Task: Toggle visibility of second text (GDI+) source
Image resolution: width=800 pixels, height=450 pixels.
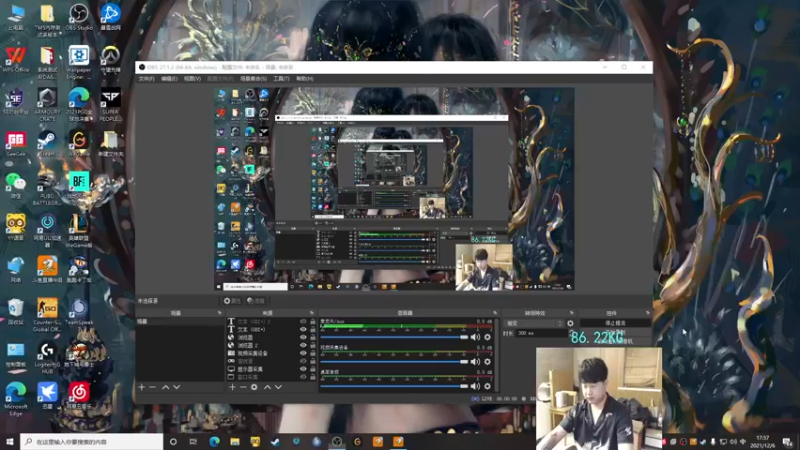Action: pos(303,330)
